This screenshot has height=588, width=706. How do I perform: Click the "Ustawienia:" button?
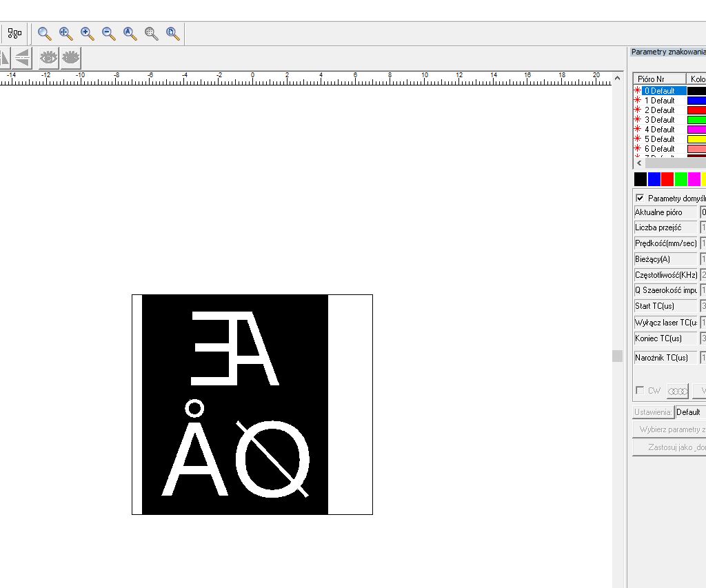click(x=652, y=412)
